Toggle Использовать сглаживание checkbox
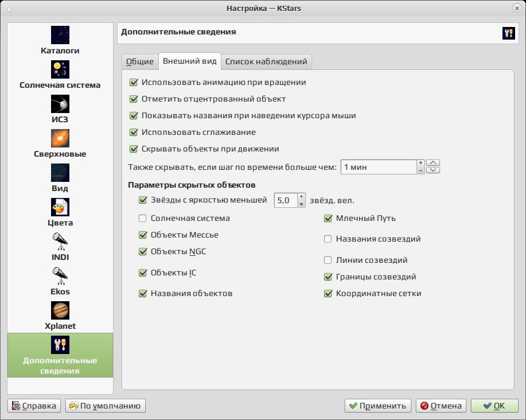526x420 pixels. pyautogui.click(x=134, y=132)
